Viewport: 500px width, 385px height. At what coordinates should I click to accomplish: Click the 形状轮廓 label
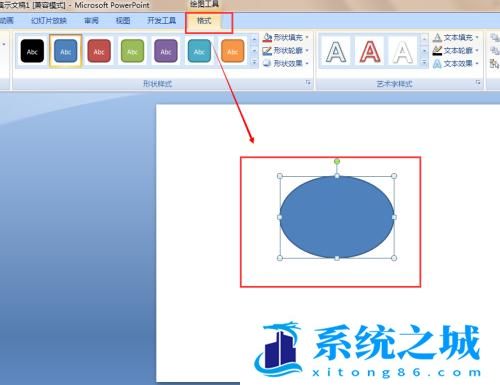click(288, 51)
